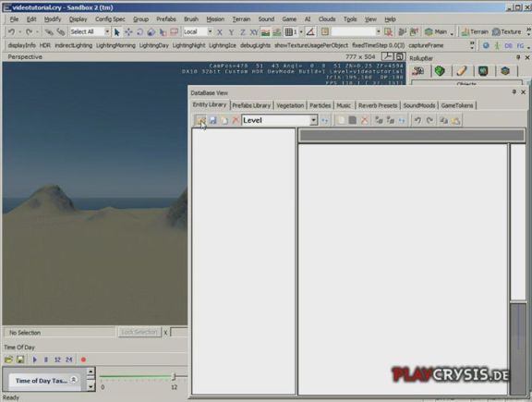The image size is (532, 402).
Task: Select the Move tool in main toolbar
Action: [128, 32]
